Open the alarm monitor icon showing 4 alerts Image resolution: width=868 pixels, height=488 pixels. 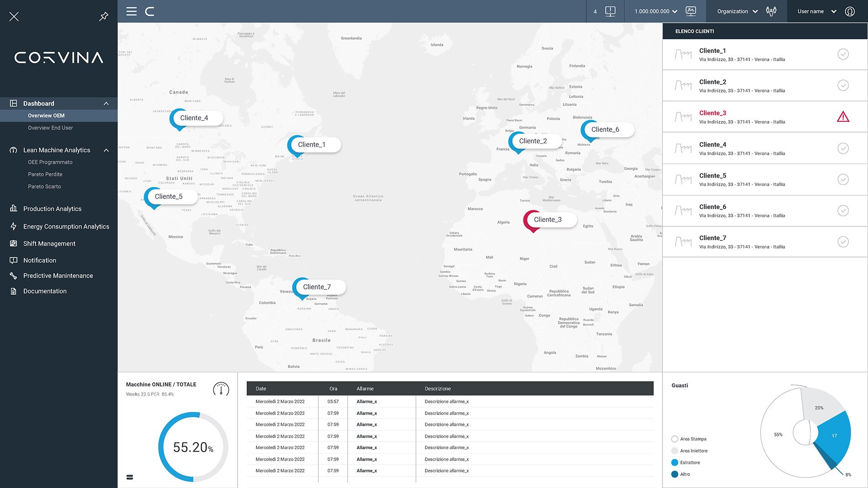(x=609, y=11)
